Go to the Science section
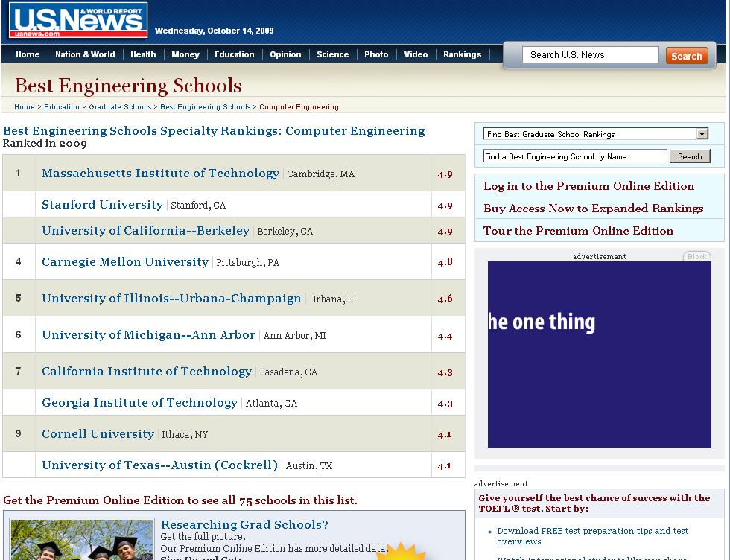Viewport: 730px width, 560px height. [x=332, y=54]
